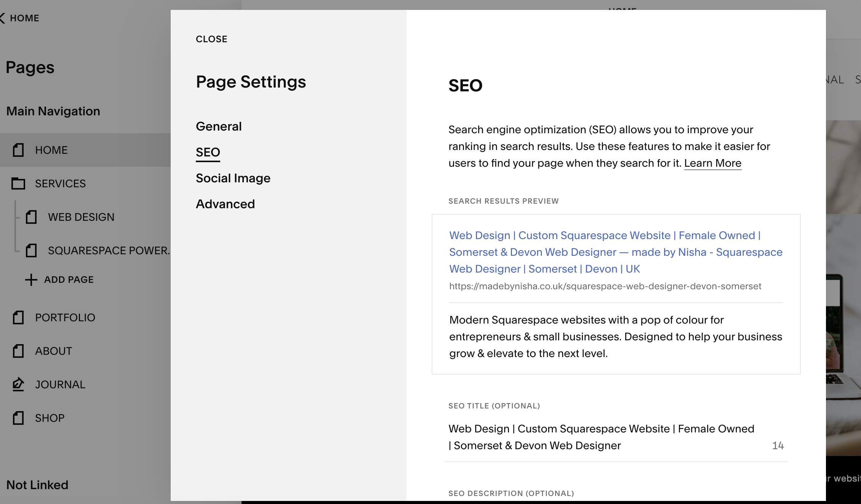Click the PORTFOLIO page icon
Image resolution: width=861 pixels, height=504 pixels.
pos(18,317)
